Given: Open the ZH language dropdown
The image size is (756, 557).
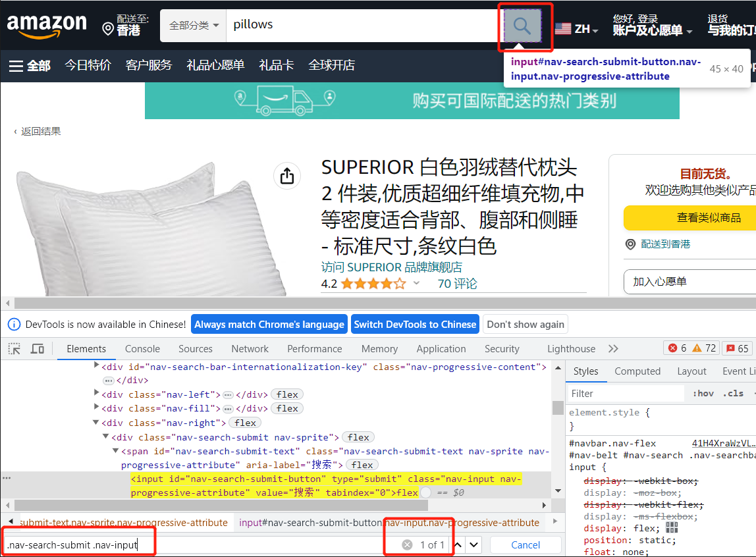Looking at the screenshot, I should pos(586,29).
